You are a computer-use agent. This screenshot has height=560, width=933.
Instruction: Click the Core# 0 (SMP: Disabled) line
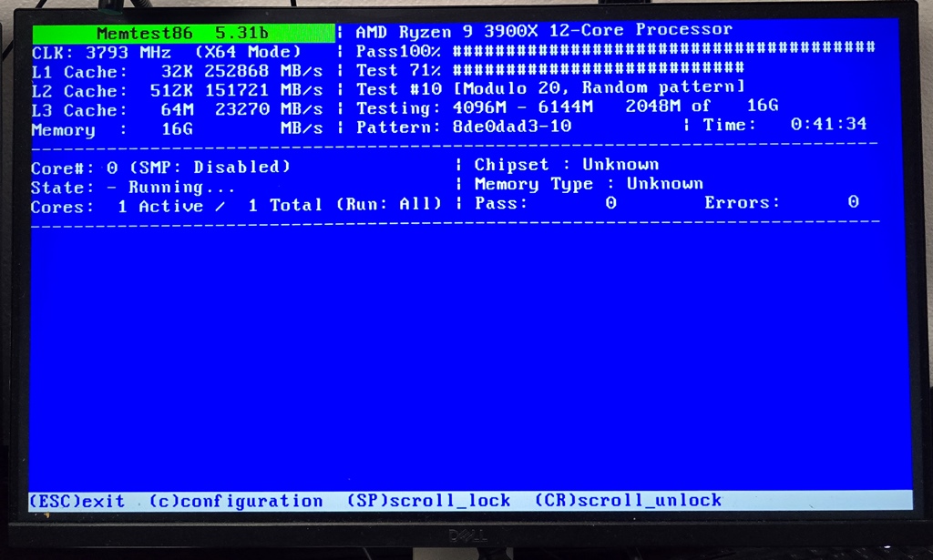point(160,168)
